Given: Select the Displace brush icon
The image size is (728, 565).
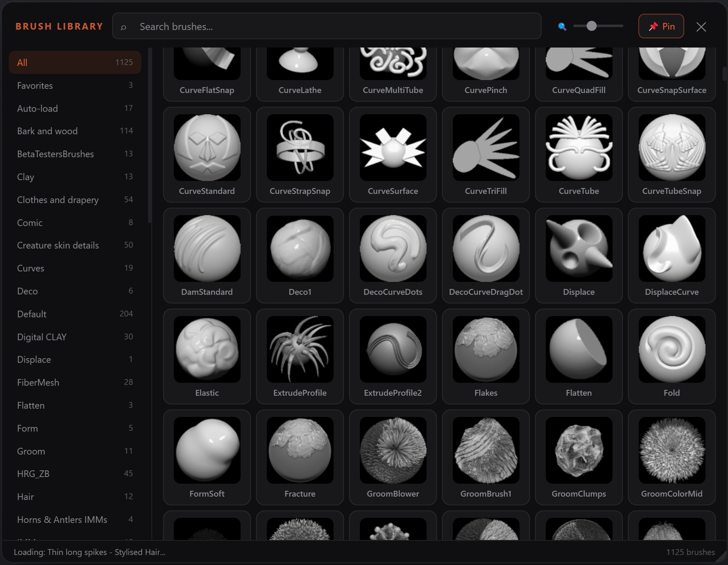Looking at the screenshot, I should pos(579,249).
